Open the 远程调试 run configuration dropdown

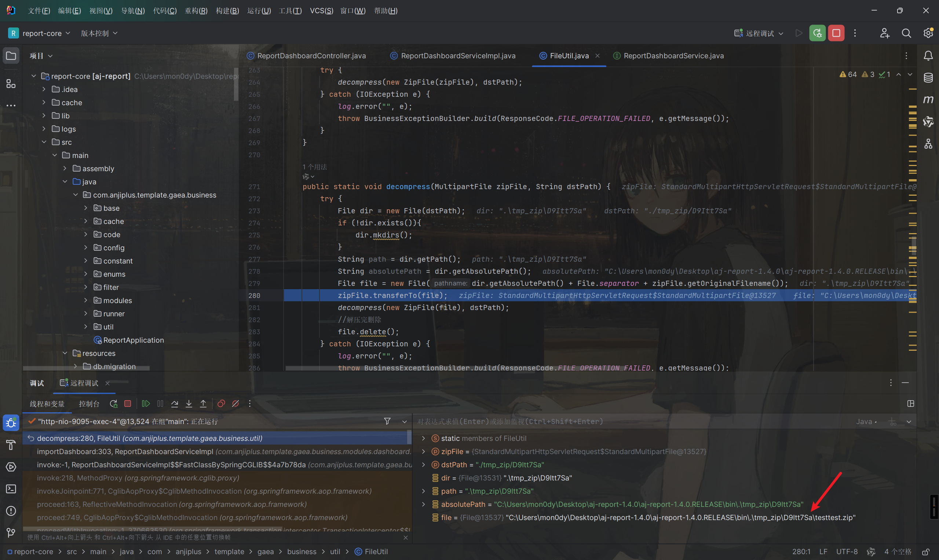tap(759, 33)
